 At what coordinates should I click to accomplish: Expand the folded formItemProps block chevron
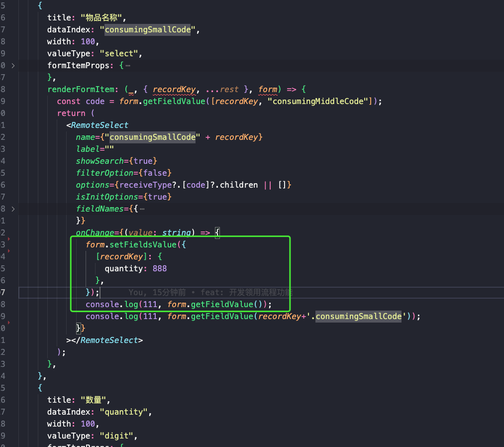[13, 65]
